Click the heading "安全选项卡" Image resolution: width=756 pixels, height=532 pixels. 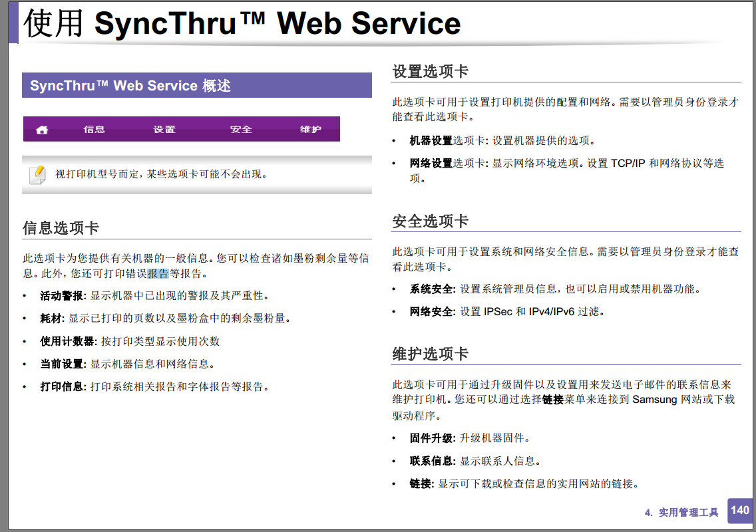[x=430, y=221]
